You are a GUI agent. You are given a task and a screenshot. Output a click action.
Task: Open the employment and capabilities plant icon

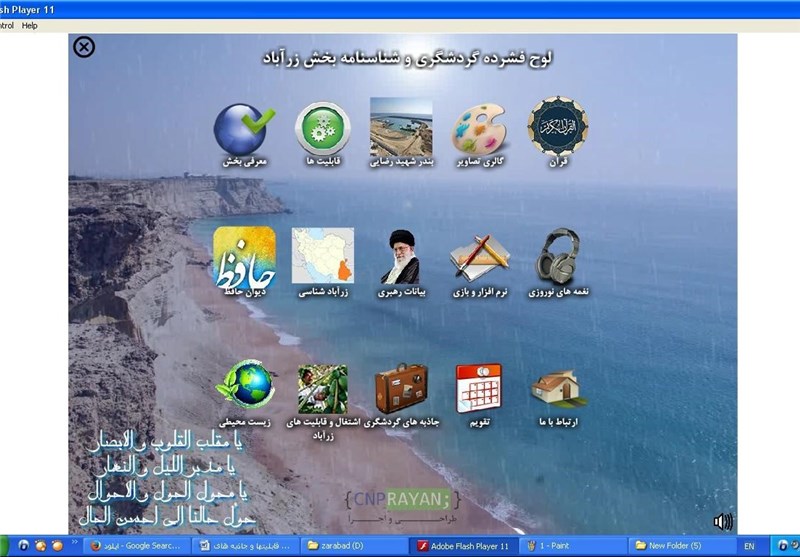tap(322, 389)
